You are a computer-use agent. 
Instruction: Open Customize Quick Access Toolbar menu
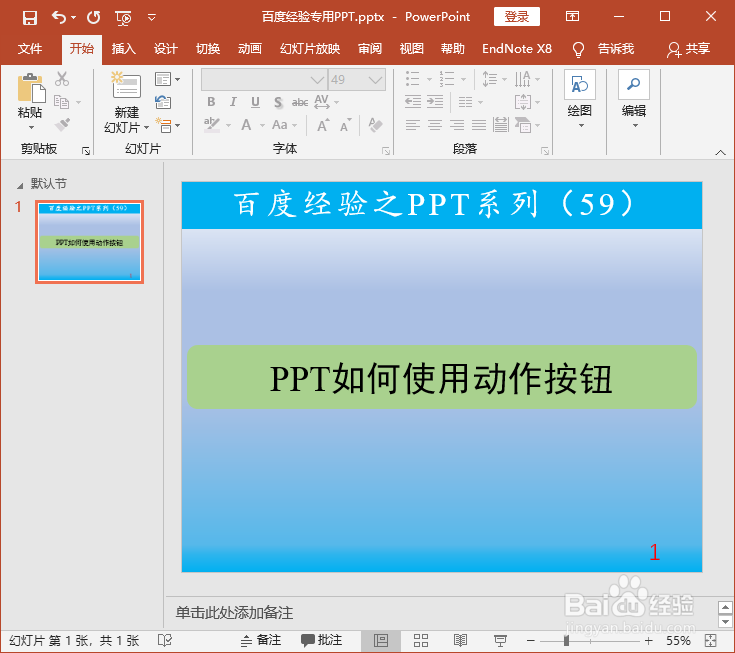[x=151, y=18]
